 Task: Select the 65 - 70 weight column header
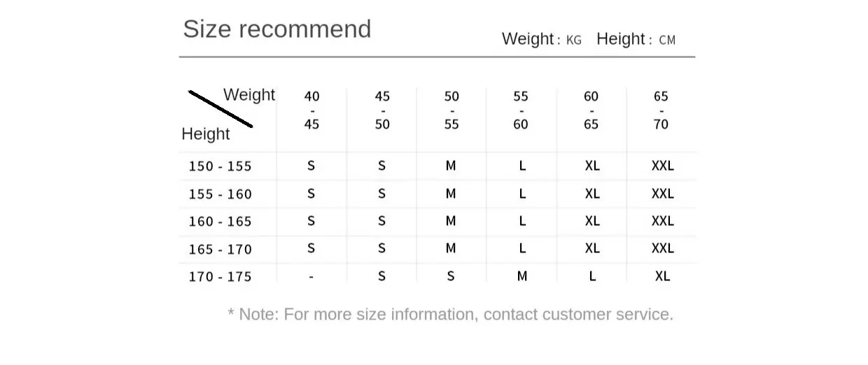(x=661, y=110)
